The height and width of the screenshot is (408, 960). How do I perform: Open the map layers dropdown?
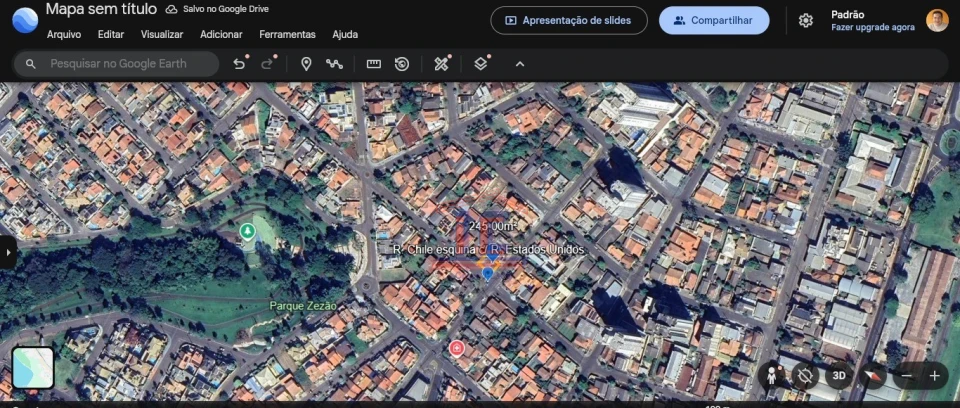pyautogui.click(x=481, y=64)
